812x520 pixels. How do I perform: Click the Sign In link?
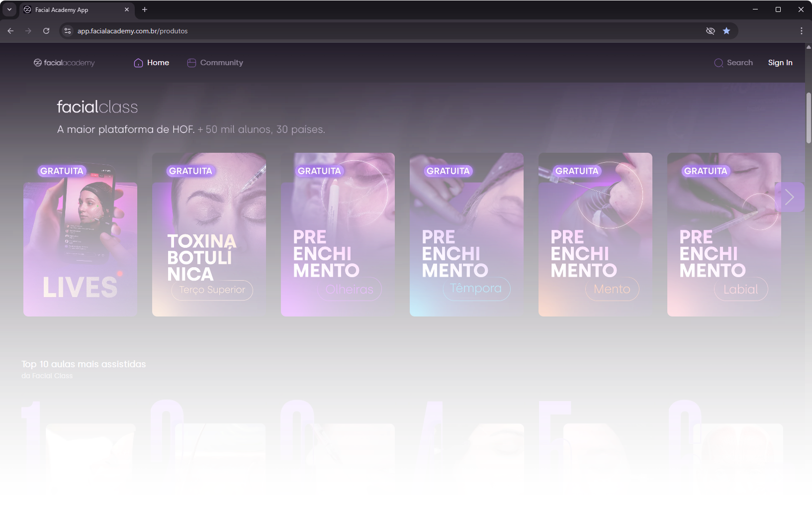click(780, 63)
